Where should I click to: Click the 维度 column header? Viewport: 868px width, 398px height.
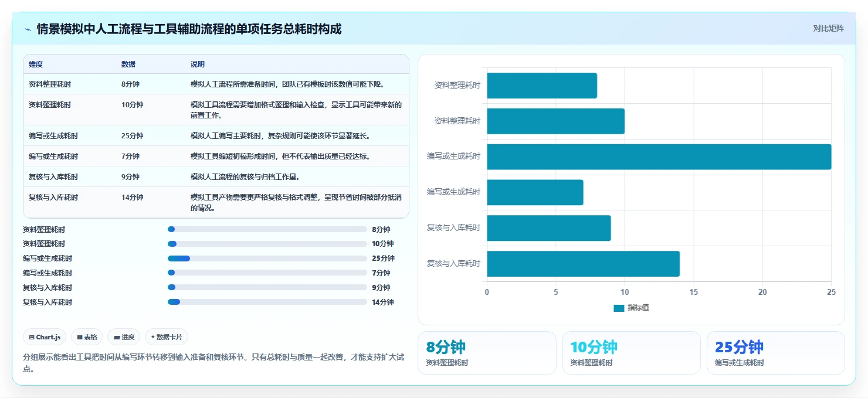click(36, 64)
